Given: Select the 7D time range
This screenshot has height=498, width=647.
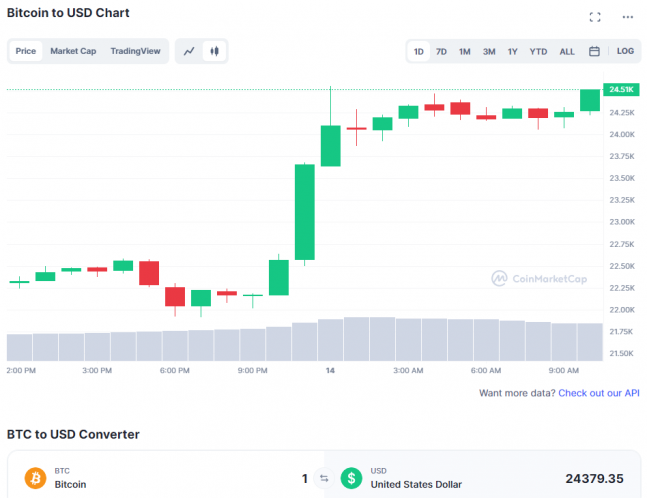Looking at the screenshot, I should pyautogui.click(x=442, y=51).
